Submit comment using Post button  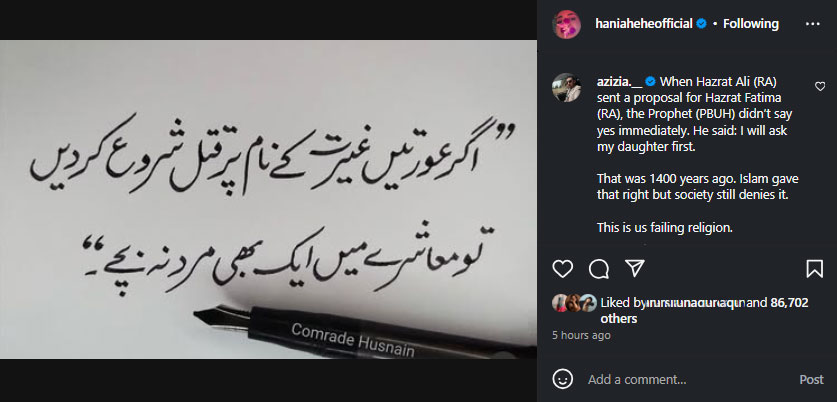811,380
